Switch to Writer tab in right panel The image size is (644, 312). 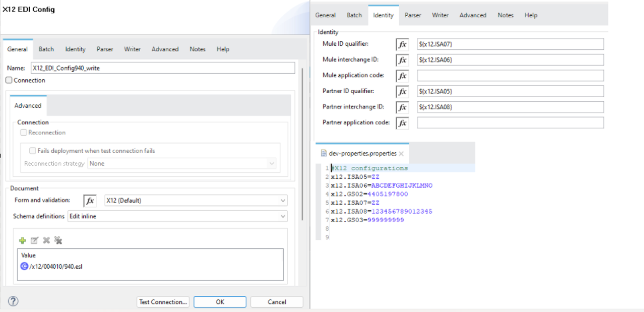[440, 15]
